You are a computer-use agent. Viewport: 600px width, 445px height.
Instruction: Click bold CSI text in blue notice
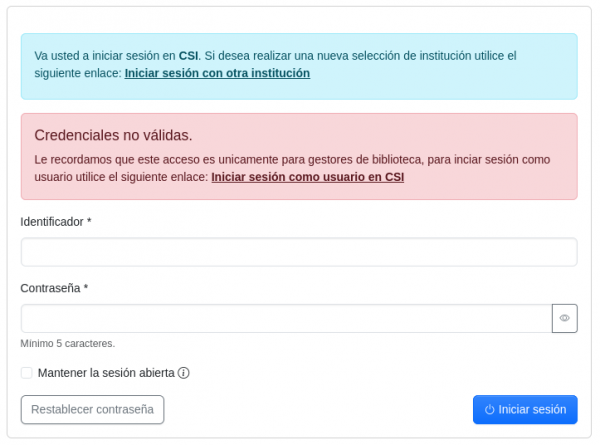point(189,56)
